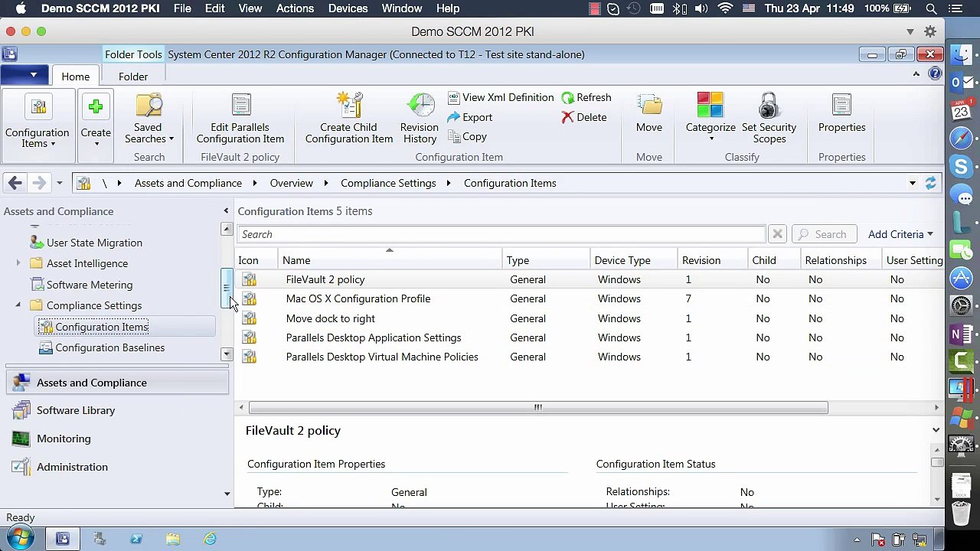Open Revision History
This screenshot has height=551, width=980.
tap(420, 119)
